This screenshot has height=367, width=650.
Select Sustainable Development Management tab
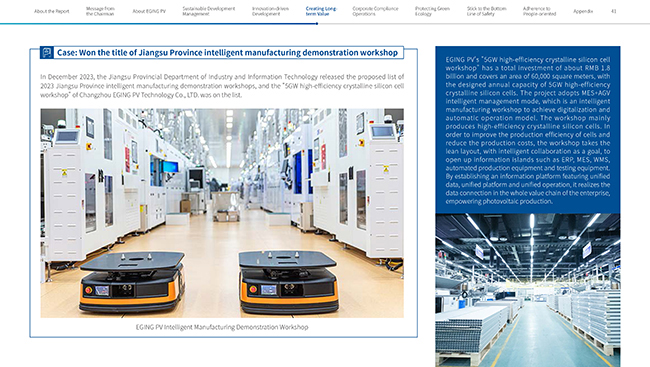(209, 11)
